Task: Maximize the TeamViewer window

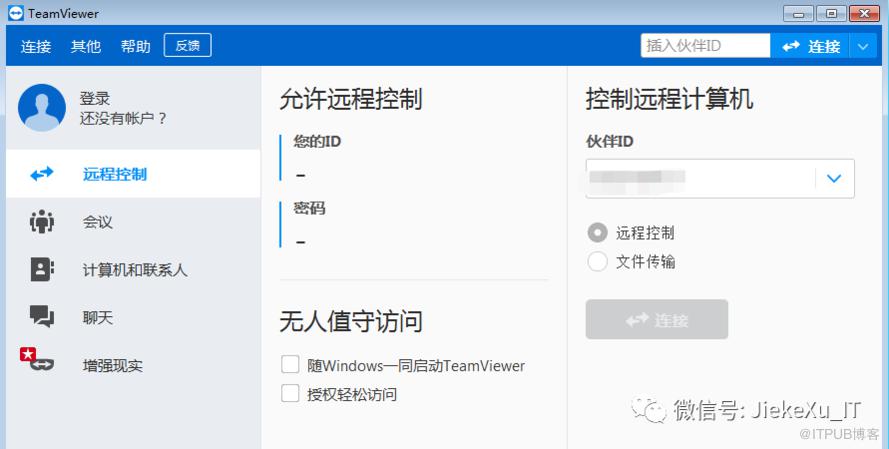Action: pyautogui.click(x=831, y=14)
